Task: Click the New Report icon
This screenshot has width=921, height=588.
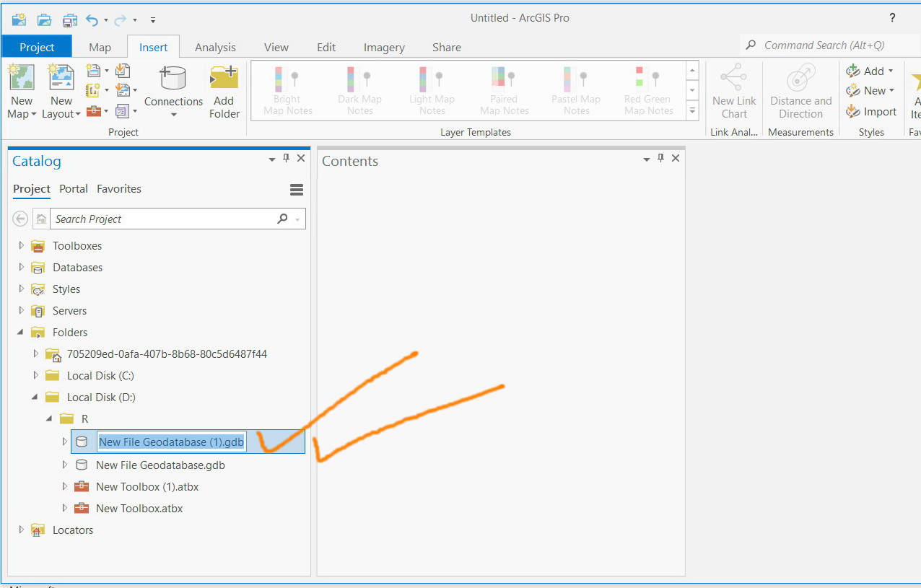Action: (x=94, y=70)
